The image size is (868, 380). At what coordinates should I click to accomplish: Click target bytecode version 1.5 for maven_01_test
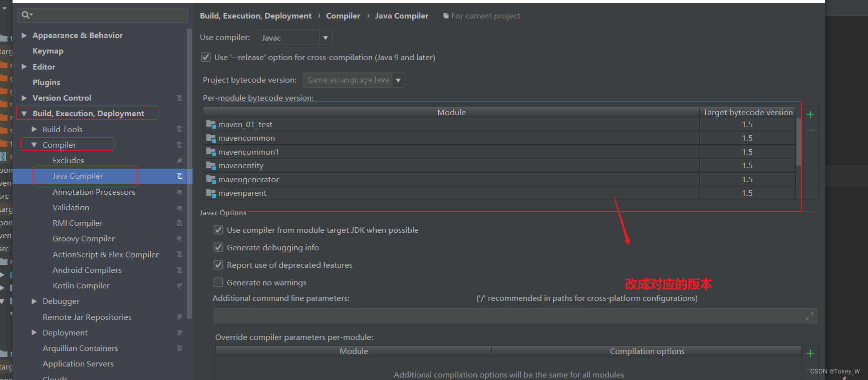[747, 124]
